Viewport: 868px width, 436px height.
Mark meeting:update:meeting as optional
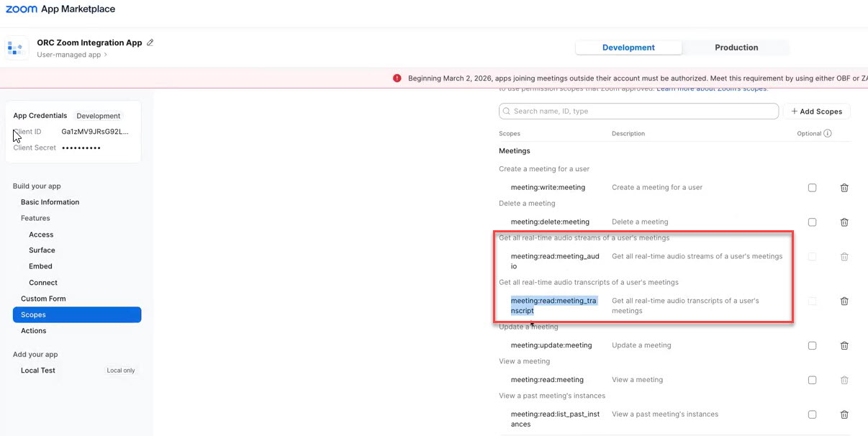point(812,345)
